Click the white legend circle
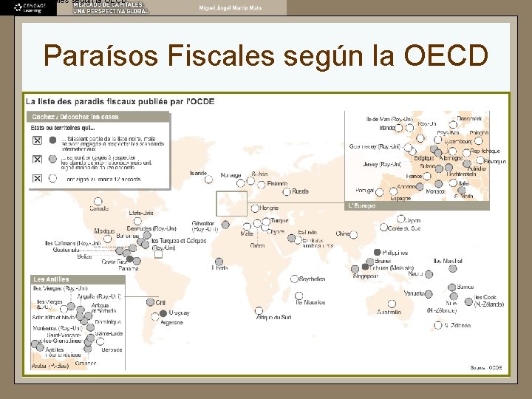The height and width of the screenshot is (399, 532). click(52, 178)
